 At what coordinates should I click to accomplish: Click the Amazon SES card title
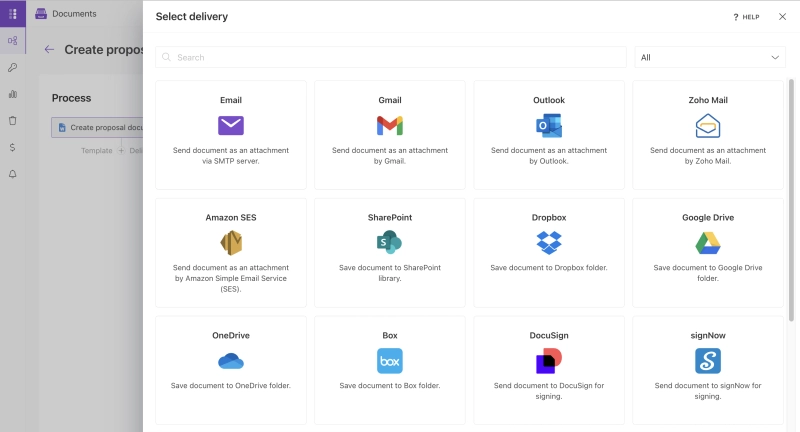[x=231, y=217]
